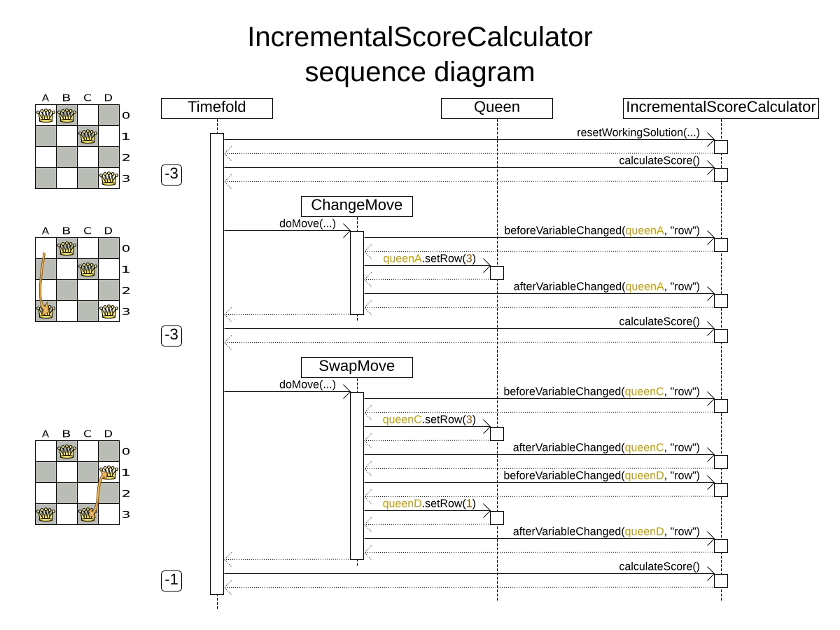The height and width of the screenshot is (630, 840).
Task: Click the first doMove(...) message label
Action: pyautogui.click(x=307, y=223)
